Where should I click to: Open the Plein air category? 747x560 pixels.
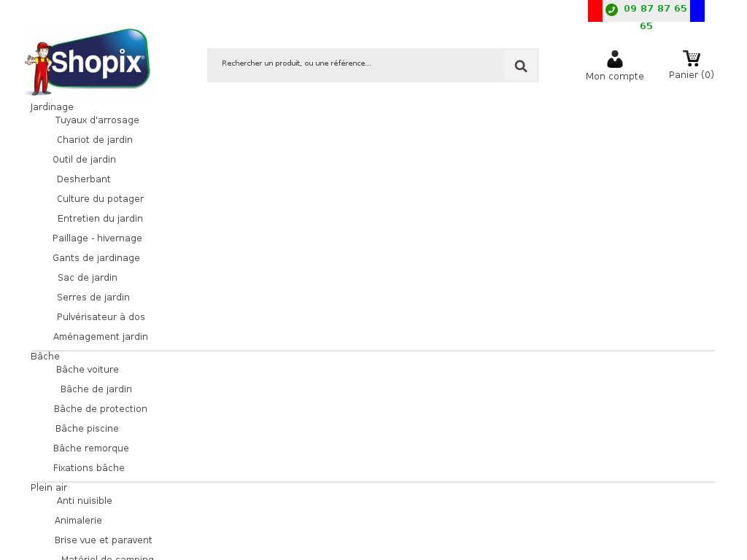tap(49, 488)
